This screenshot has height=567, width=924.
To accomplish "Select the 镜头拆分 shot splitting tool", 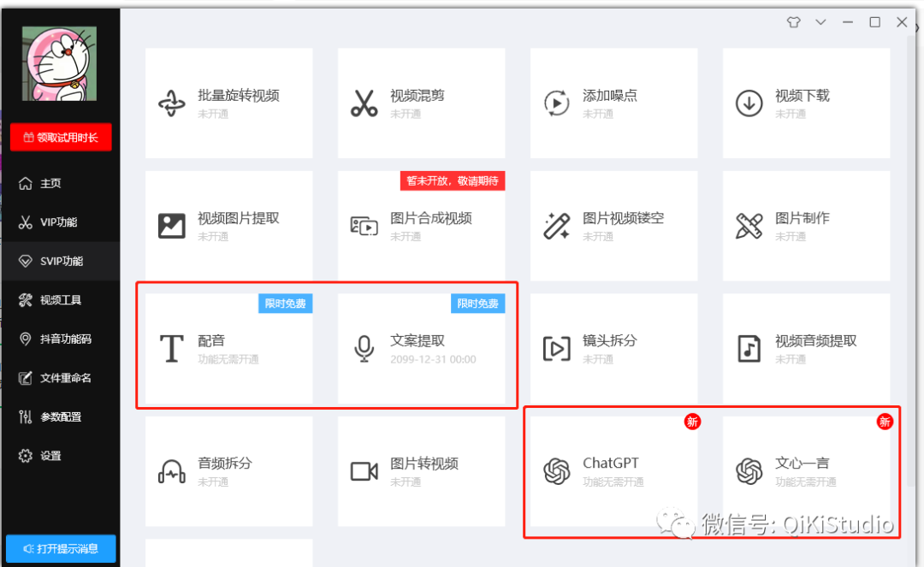I will (613, 347).
